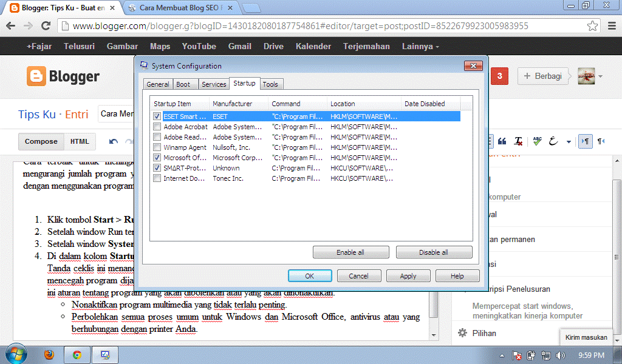This screenshot has width=622, height=364.
Task: Open transliteration language dropdown arrow
Action: click(569, 142)
